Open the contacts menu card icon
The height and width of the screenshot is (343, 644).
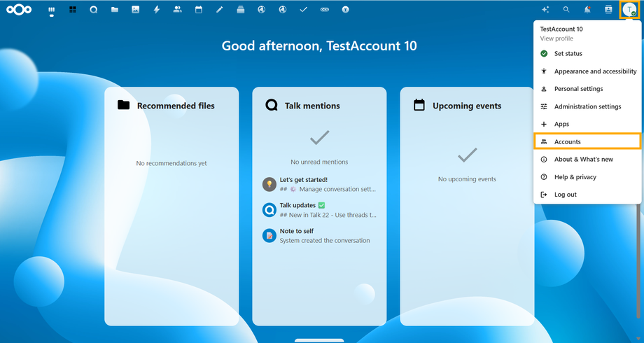(x=608, y=9)
